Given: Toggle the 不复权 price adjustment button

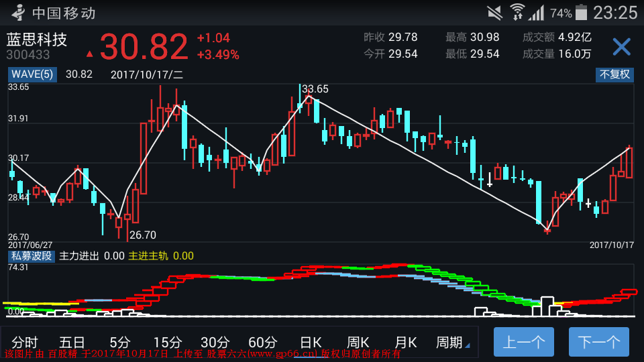Looking at the screenshot, I should point(614,74).
